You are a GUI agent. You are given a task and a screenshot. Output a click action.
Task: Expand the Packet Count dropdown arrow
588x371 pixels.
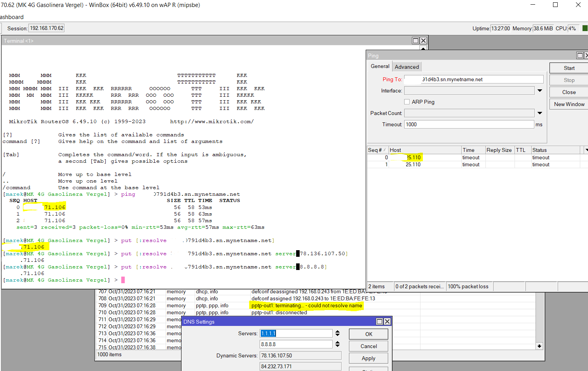(540, 113)
